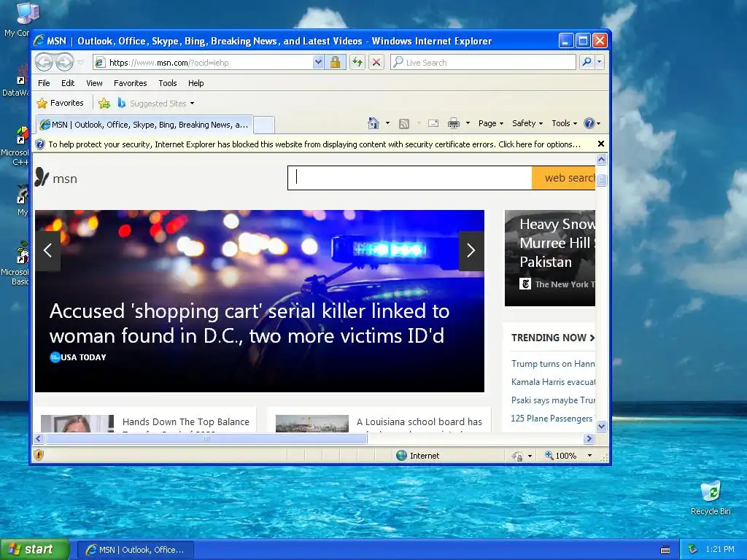Open the View menu
This screenshot has height=560, width=747.
click(94, 83)
